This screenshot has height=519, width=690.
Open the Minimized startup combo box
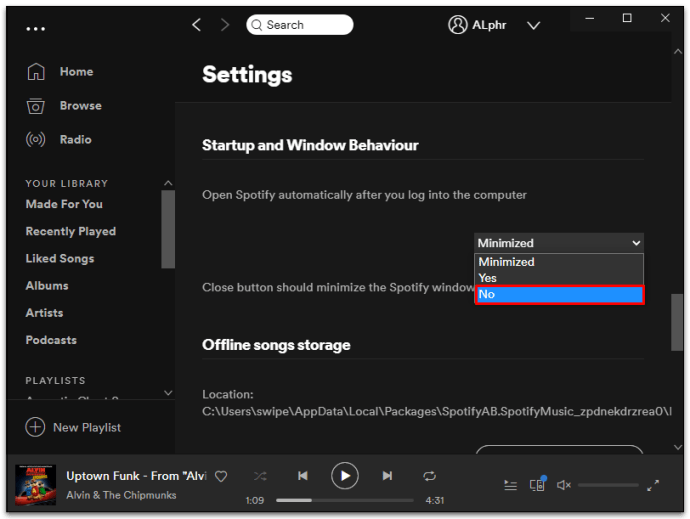559,243
